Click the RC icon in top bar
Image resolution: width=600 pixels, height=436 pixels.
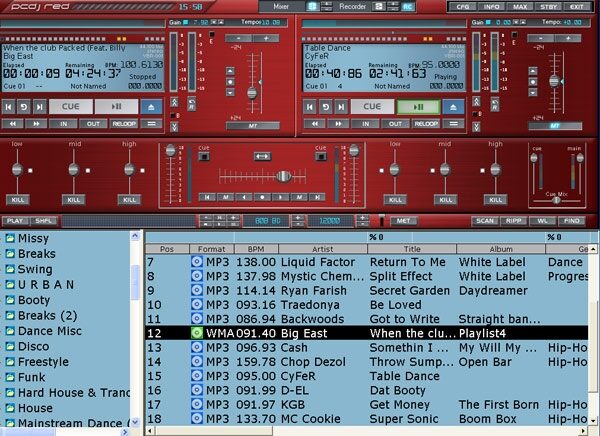point(408,7)
